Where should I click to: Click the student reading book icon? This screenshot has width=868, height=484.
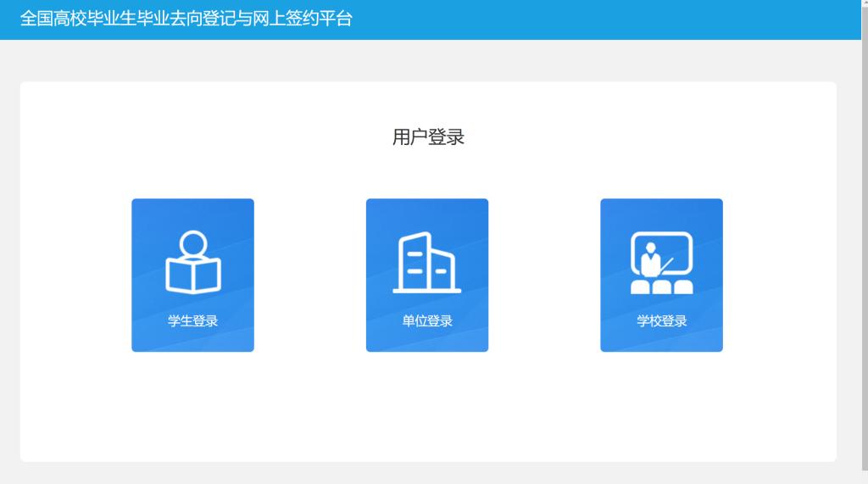pyautogui.click(x=192, y=262)
